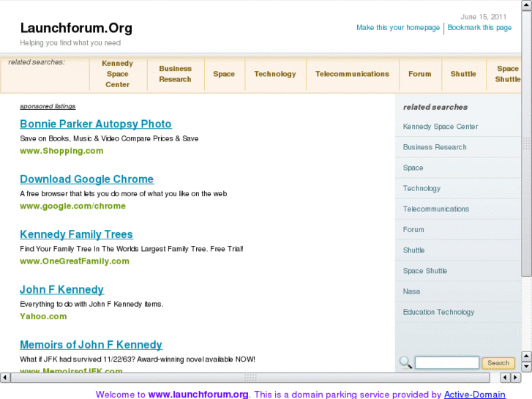Click 'Everything to do with John F Kennedy' text
The image size is (532, 399).
click(91, 305)
